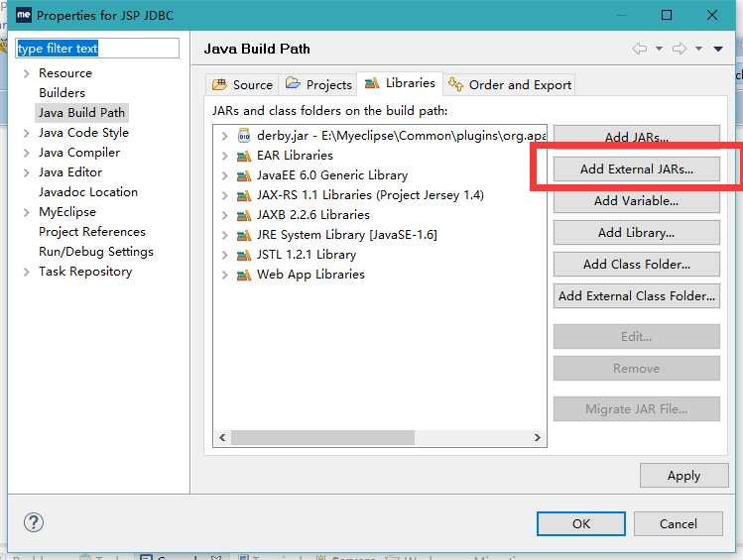743x560 pixels.
Task: Switch to the Projects tab
Action: [x=318, y=84]
